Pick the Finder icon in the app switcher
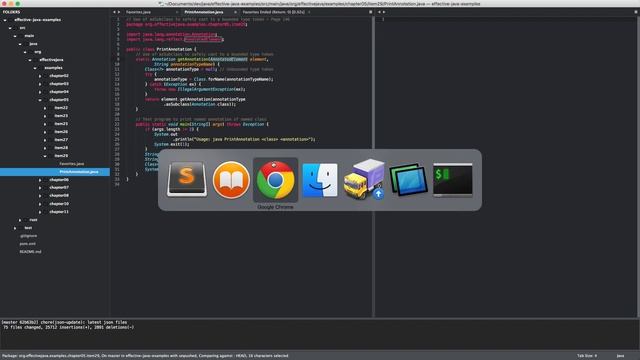This screenshot has width=640, height=360. (x=320, y=180)
